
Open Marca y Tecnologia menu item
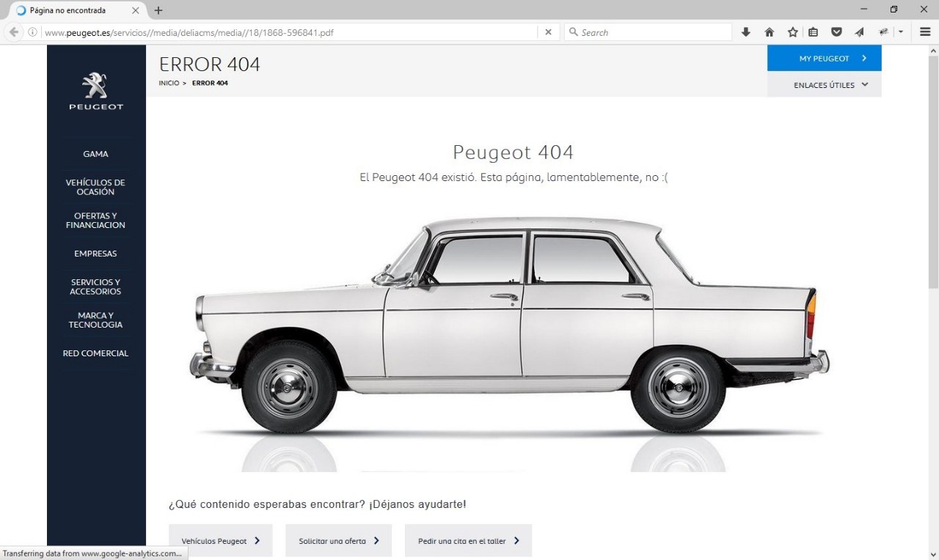pos(95,320)
